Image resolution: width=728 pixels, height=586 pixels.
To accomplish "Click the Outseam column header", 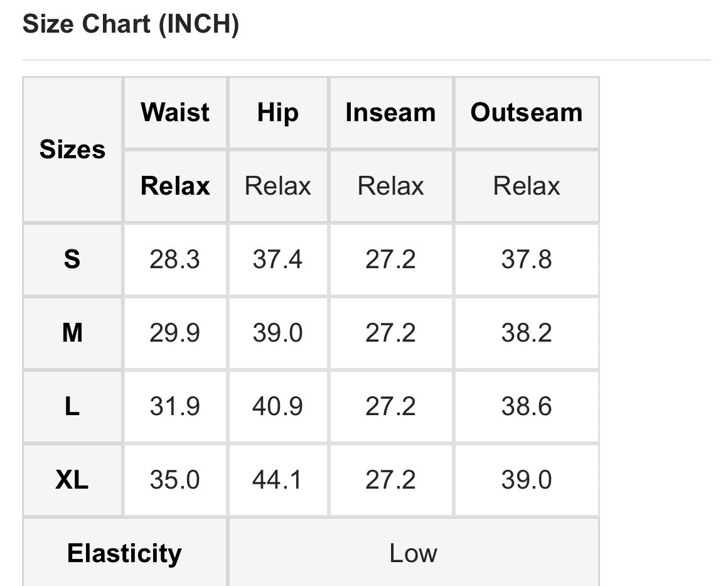I will pos(527,112).
